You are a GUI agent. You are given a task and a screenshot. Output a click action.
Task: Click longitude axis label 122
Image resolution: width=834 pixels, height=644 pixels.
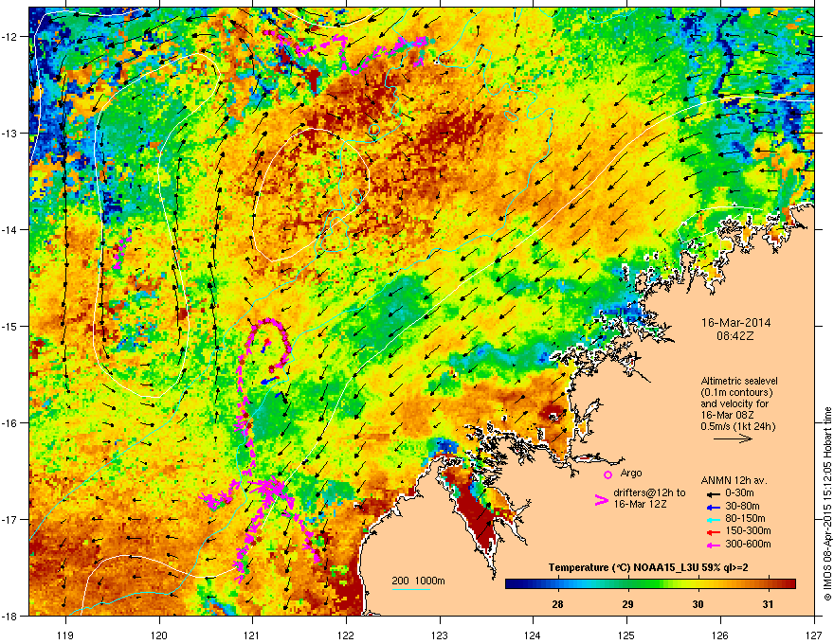346,635
